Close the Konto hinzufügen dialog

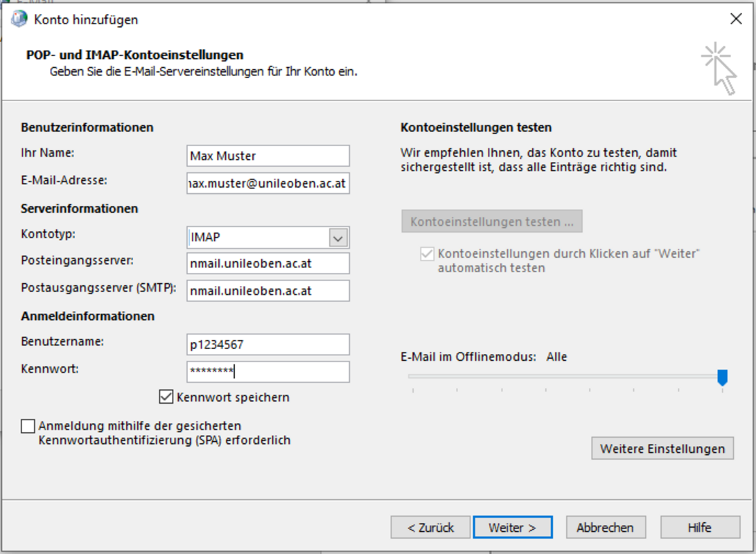click(736, 19)
